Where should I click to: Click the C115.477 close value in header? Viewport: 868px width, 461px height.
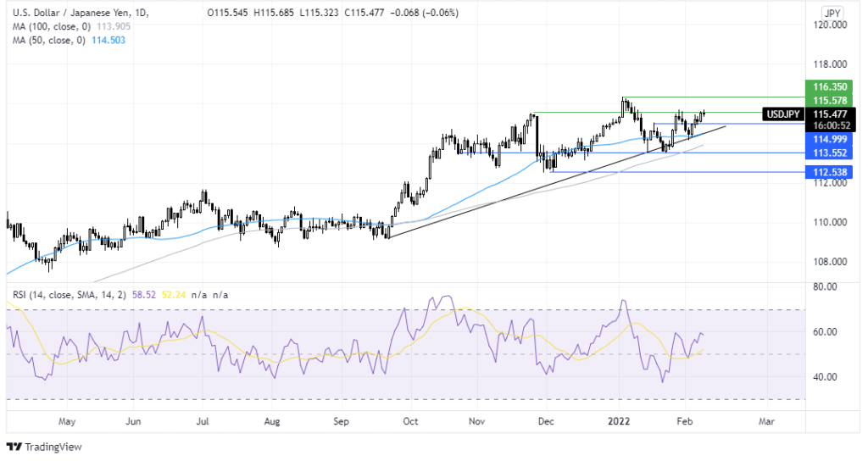pyautogui.click(x=364, y=12)
